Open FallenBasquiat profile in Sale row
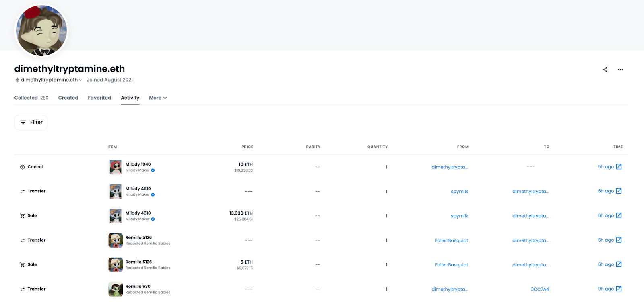Screen dimensions: 644x303 click(x=451, y=265)
